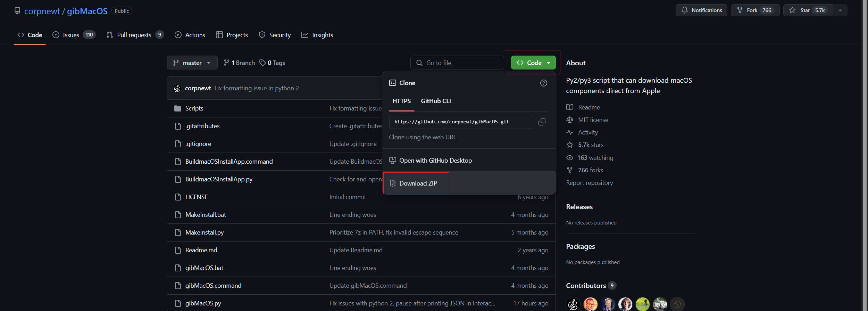Switch to the GitHub CLI tab
The image size is (868, 311).
(x=436, y=101)
